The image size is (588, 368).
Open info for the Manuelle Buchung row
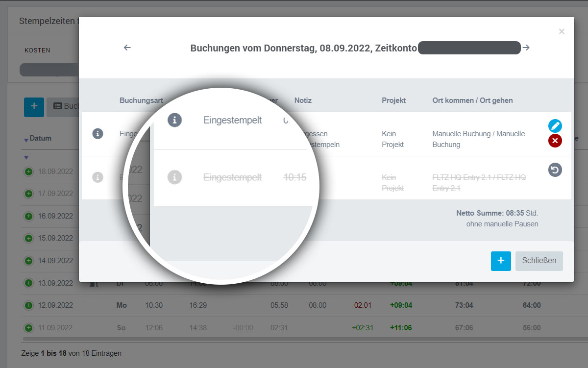tap(98, 133)
